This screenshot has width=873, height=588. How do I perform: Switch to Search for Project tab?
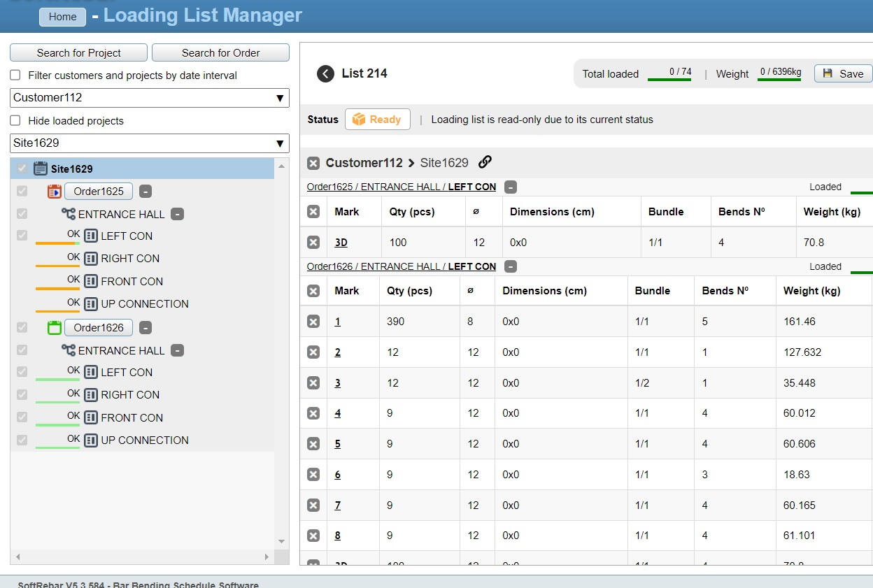(78, 53)
